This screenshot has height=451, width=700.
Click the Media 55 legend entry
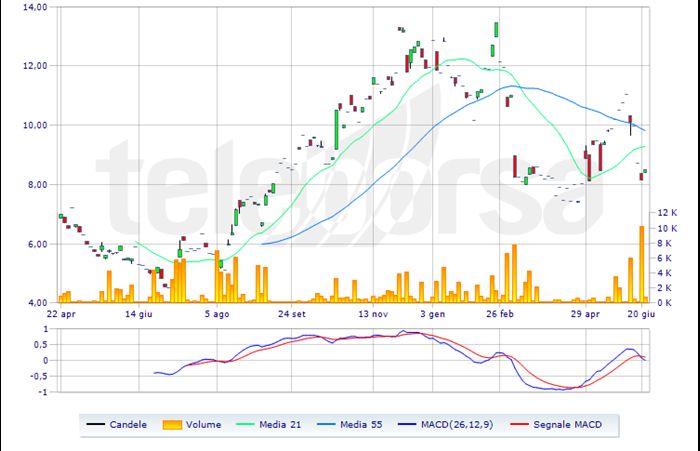pos(350,425)
